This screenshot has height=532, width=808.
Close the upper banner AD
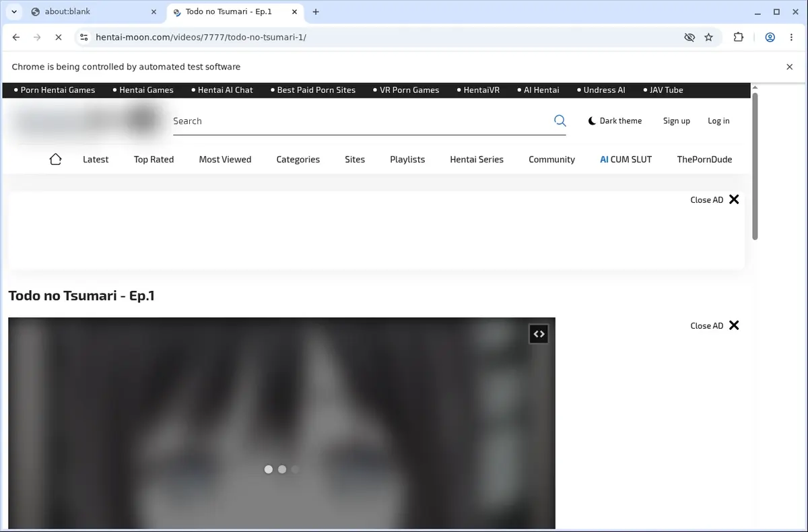point(714,200)
